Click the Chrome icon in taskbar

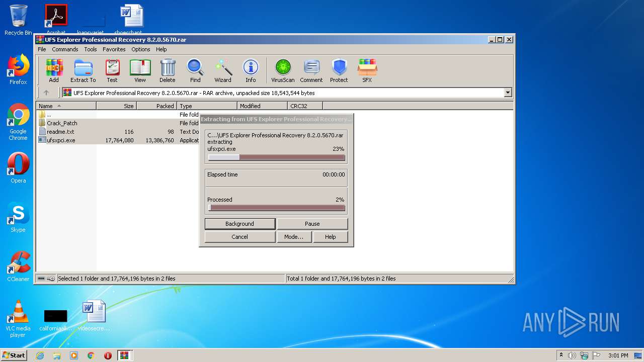[91, 355]
